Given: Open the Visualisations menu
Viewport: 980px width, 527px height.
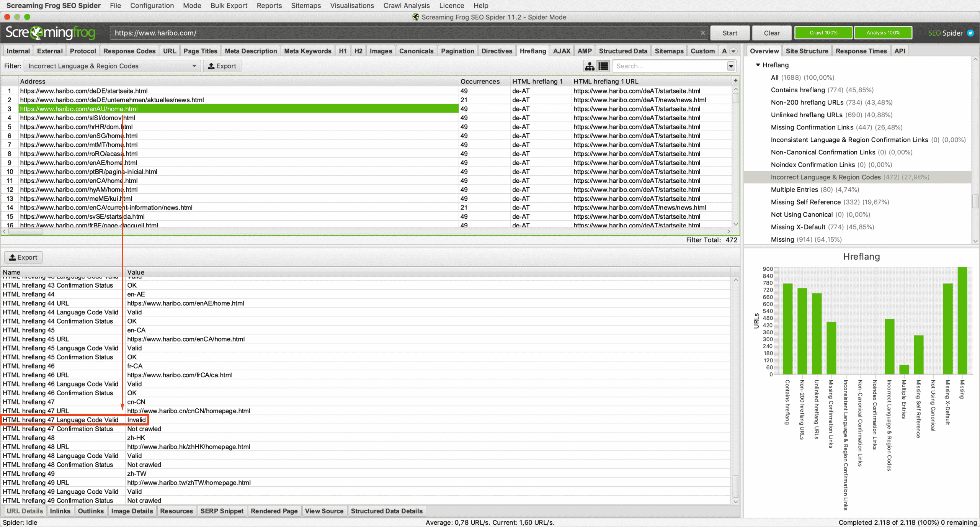Looking at the screenshot, I should (352, 5).
